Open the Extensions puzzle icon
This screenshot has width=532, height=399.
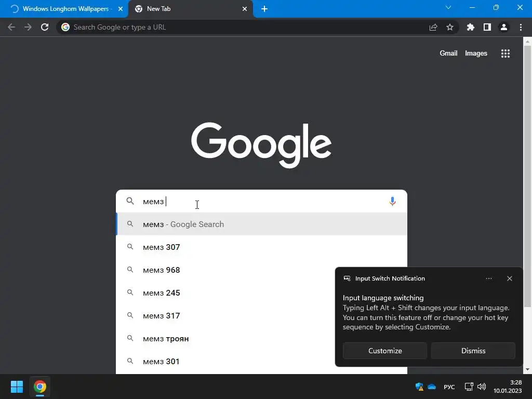pos(471,27)
